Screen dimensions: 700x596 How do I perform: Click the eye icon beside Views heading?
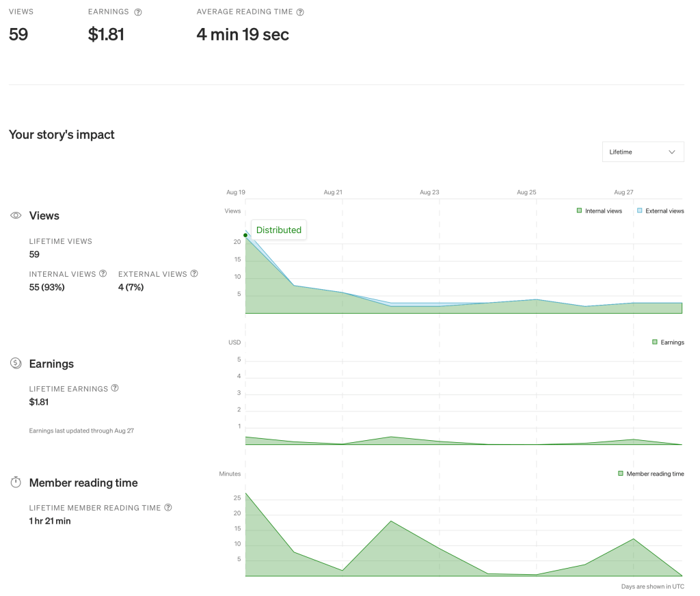[x=15, y=215]
